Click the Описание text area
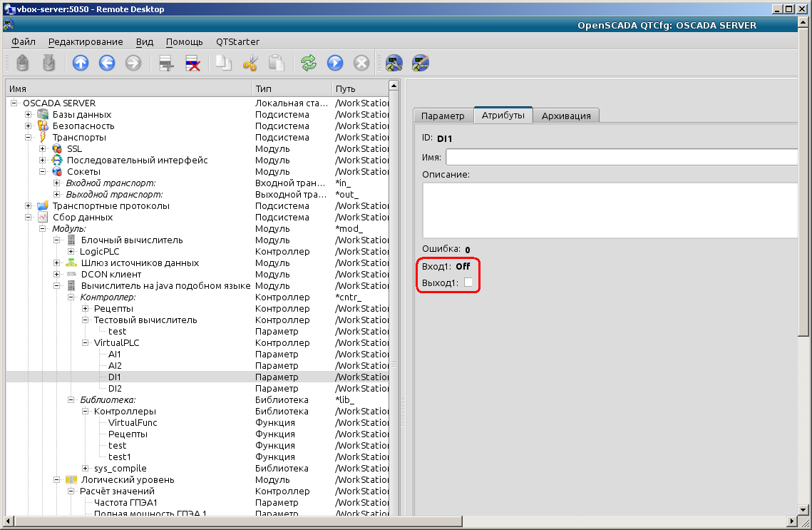This screenshot has height=530, width=812. coord(610,210)
